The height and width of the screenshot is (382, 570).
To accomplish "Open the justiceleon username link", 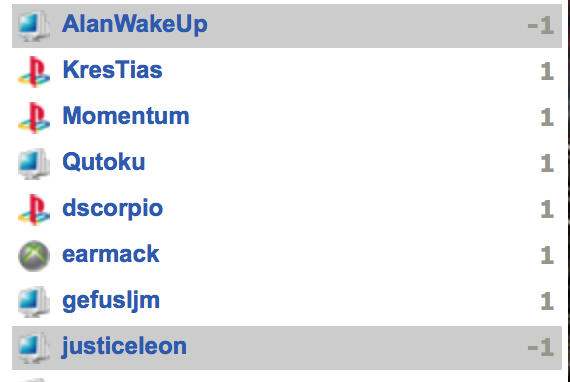I will pos(124,347).
